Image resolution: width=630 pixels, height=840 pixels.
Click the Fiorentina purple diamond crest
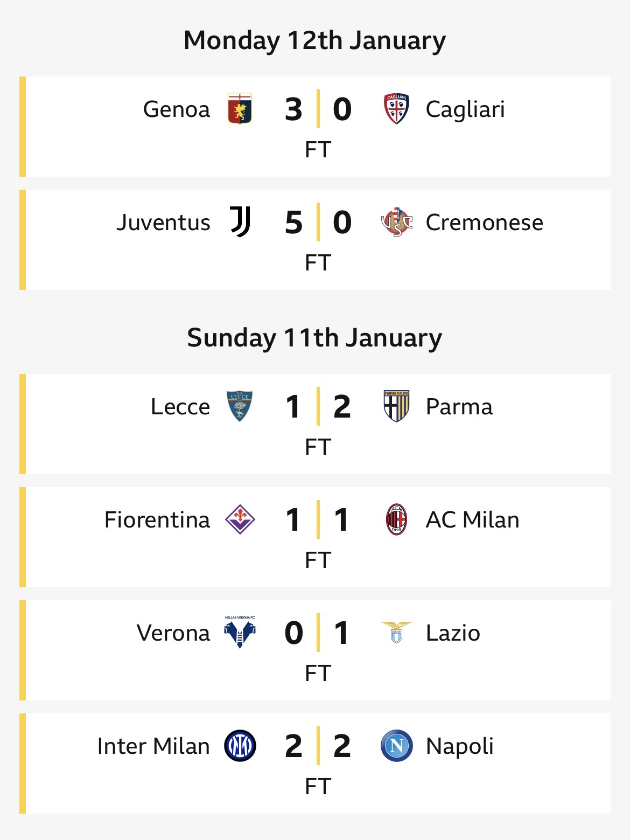coord(240,519)
